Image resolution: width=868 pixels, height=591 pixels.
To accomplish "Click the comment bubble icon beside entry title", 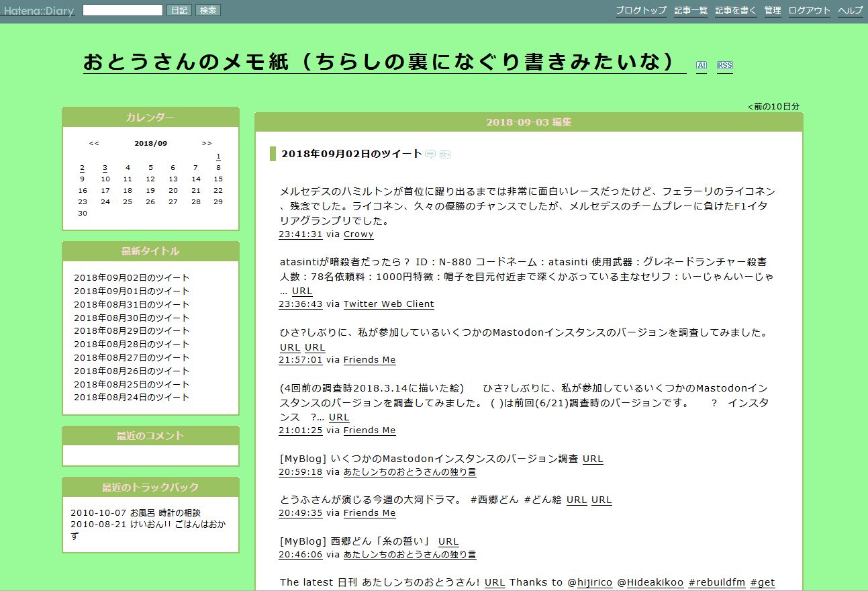I will (x=430, y=154).
